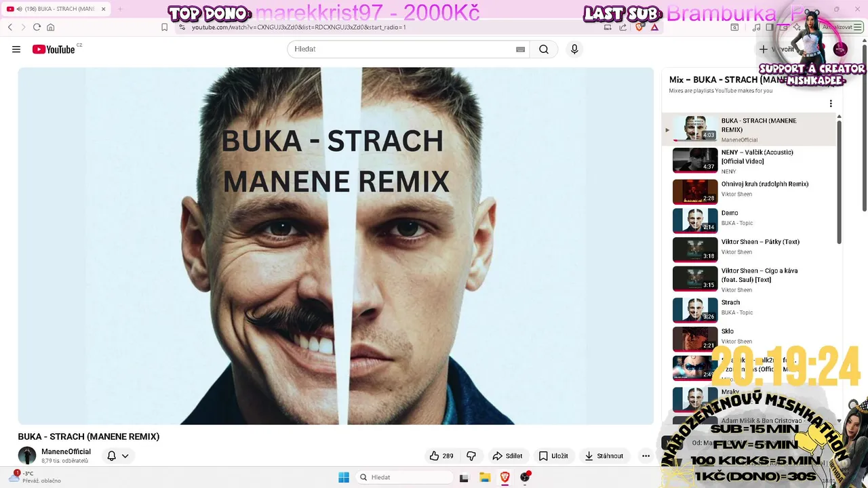Select the BUKA - STRACH browser tab
This screenshot has height=488, width=868.
click(x=56, y=9)
